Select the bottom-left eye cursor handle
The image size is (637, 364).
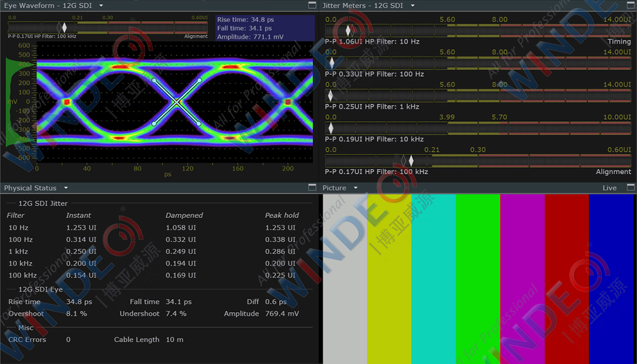point(154,123)
